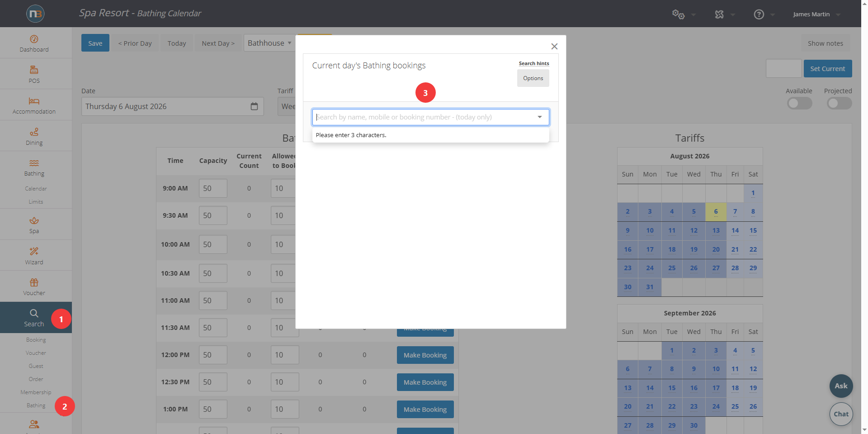868x434 pixels.
Task: Toggle the Available switch
Action: click(799, 103)
